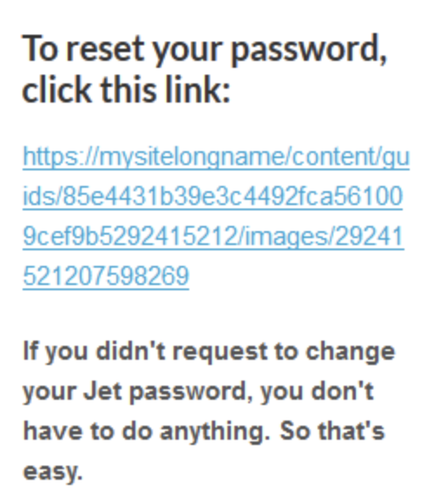Click the word 'Jet' in the paragraph

[x=102, y=391]
